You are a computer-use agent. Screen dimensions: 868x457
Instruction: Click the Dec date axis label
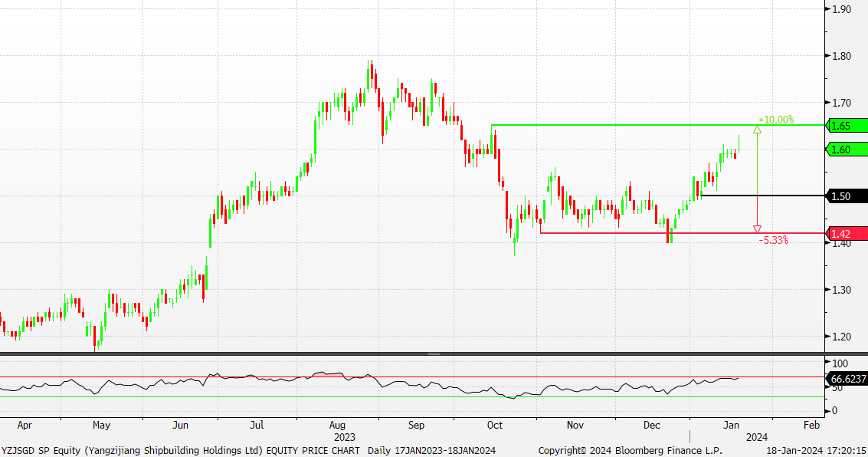[x=652, y=426]
